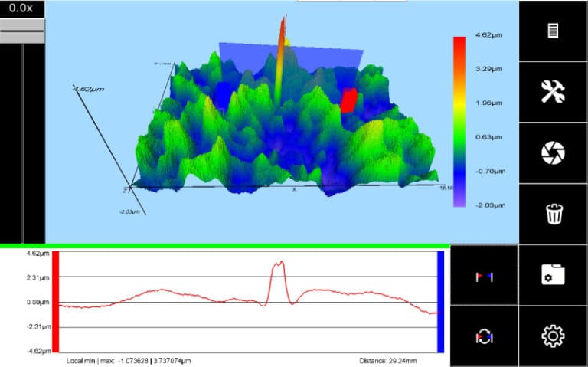Click the red marker on the 3D surface
Screen dimensions: 588x367
349,100
